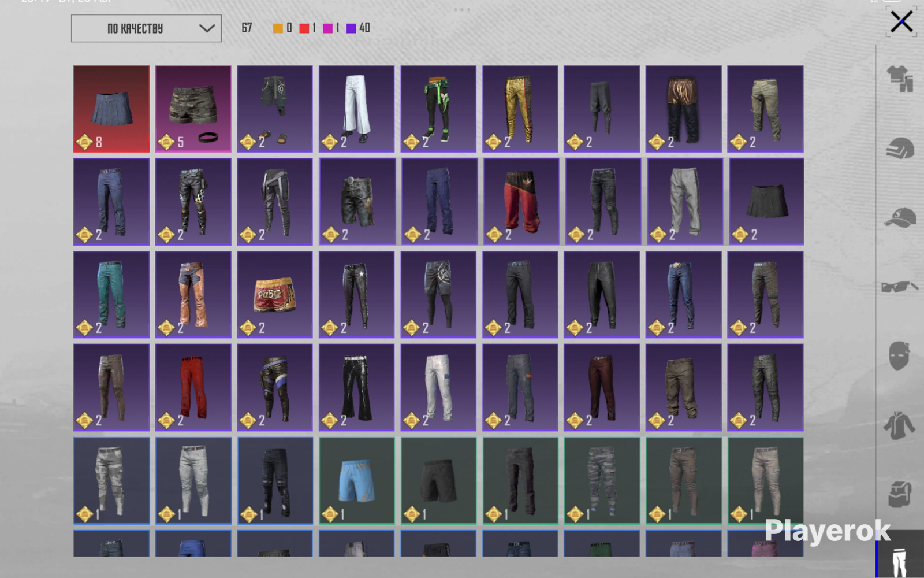Select the gold pants with black stripe
Viewport: 924px width, 578px height.
pyautogui.click(x=520, y=109)
